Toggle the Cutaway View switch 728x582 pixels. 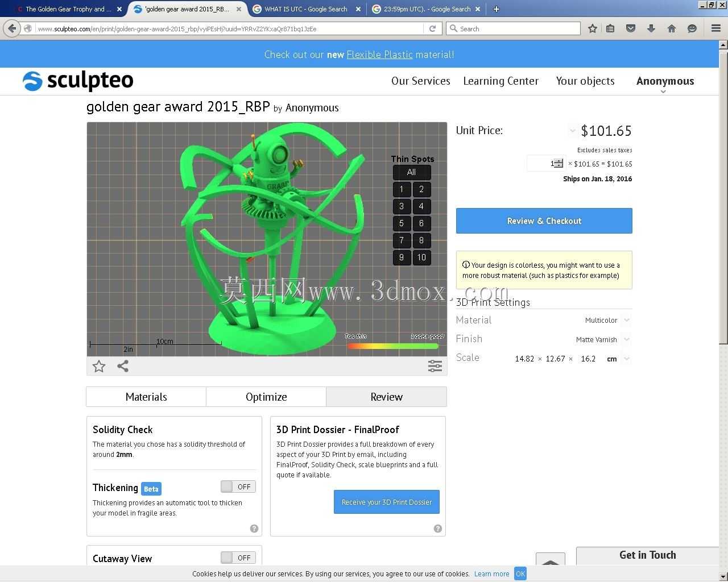[x=238, y=558]
